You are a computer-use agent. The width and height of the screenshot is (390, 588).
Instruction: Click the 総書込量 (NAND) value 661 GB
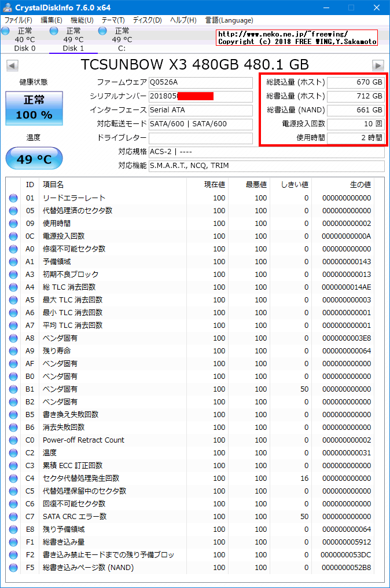tap(356, 110)
